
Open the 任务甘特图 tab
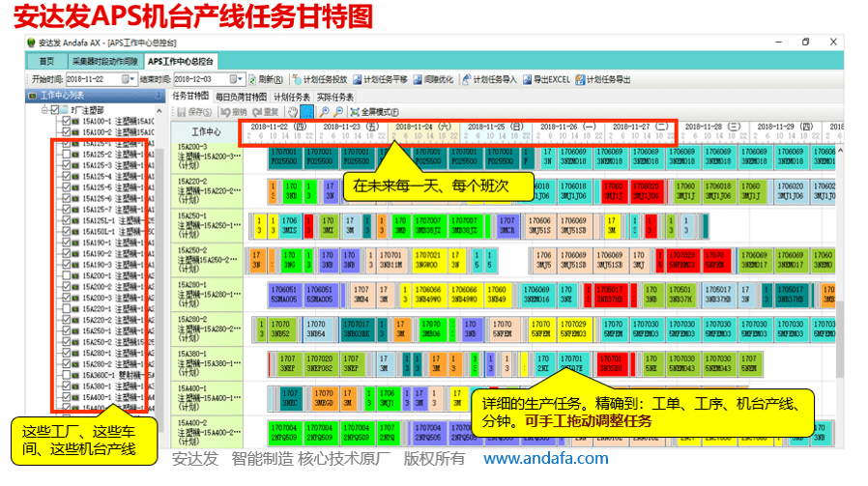coord(190,97)
